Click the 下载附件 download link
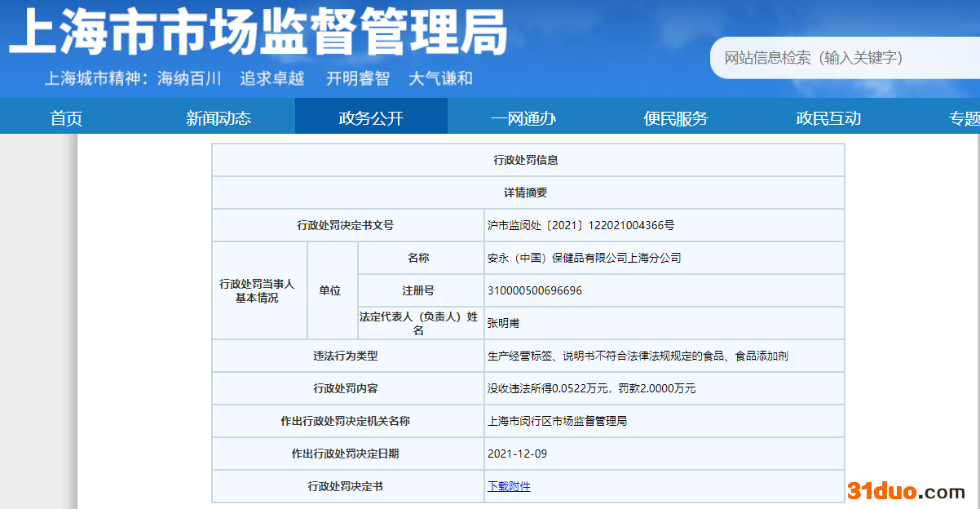This screenshot has height=509, width=980. [509, 486]
